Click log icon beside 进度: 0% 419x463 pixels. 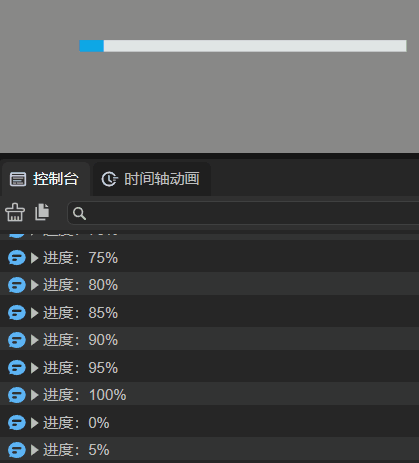pyautogui.click(x=17, y=423)
